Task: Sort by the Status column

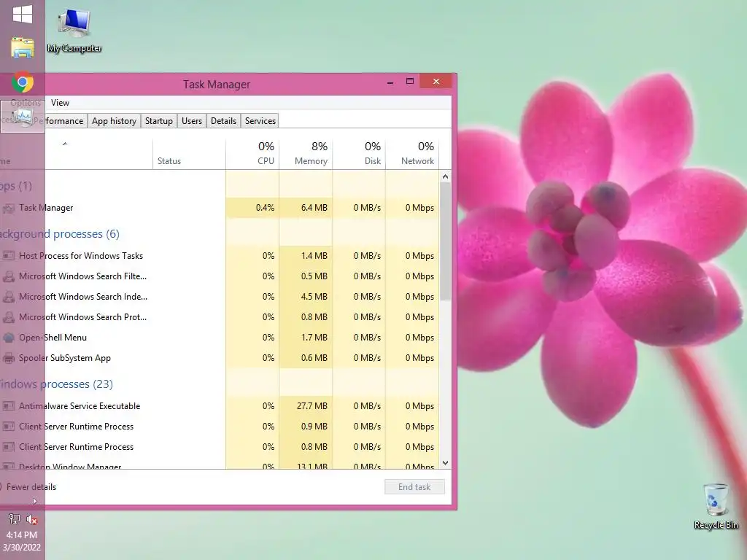Action: (189, 155)
